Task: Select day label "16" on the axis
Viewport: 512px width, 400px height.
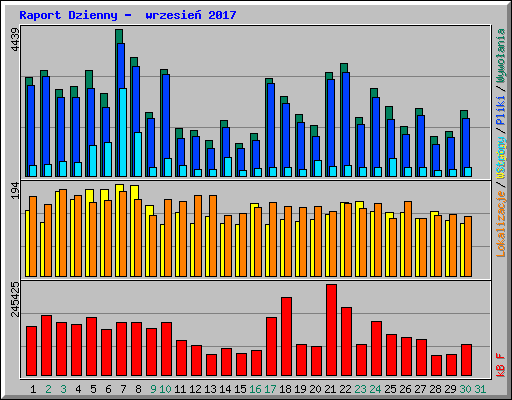Action: tap(255, 389)
